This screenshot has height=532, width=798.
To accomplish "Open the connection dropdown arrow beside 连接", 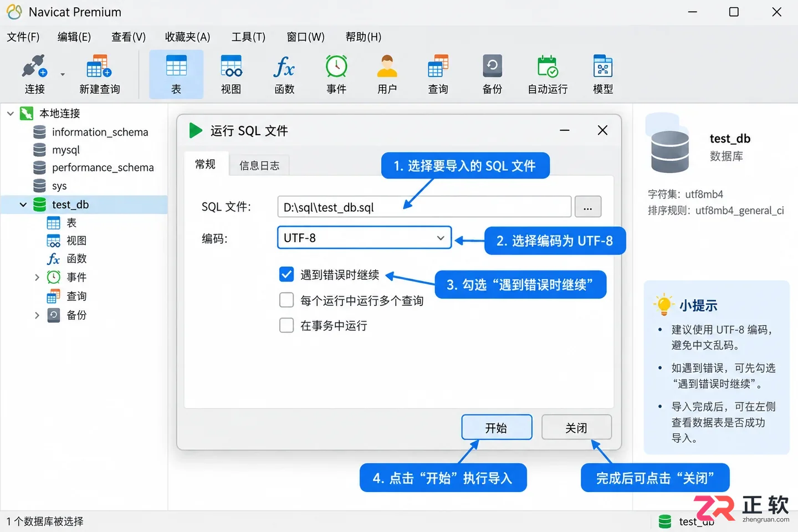I will click(63, 74).
